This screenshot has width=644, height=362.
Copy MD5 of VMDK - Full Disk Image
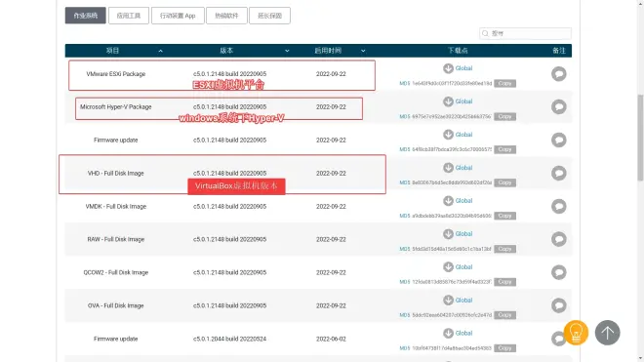(x=504, y=216)
